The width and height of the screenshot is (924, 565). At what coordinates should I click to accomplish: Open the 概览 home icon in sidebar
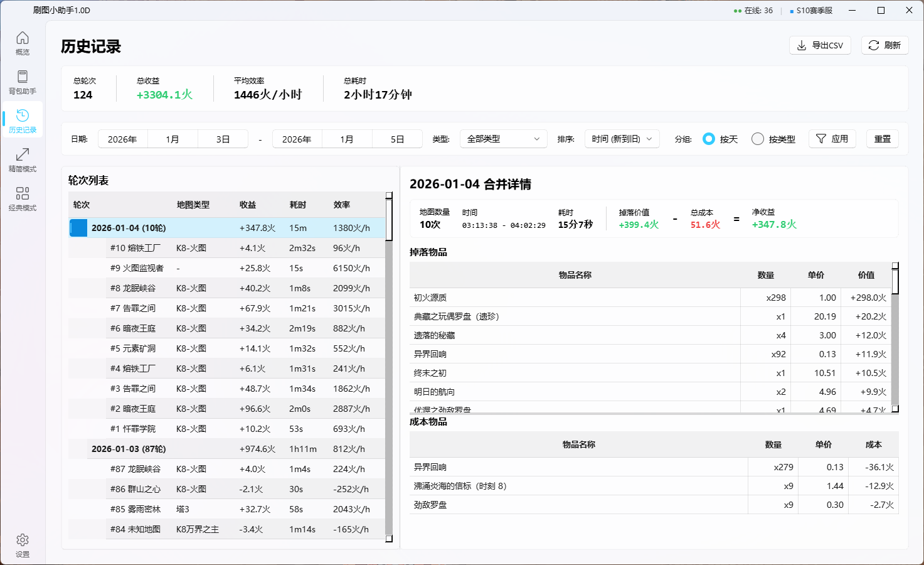coord(23,43)
